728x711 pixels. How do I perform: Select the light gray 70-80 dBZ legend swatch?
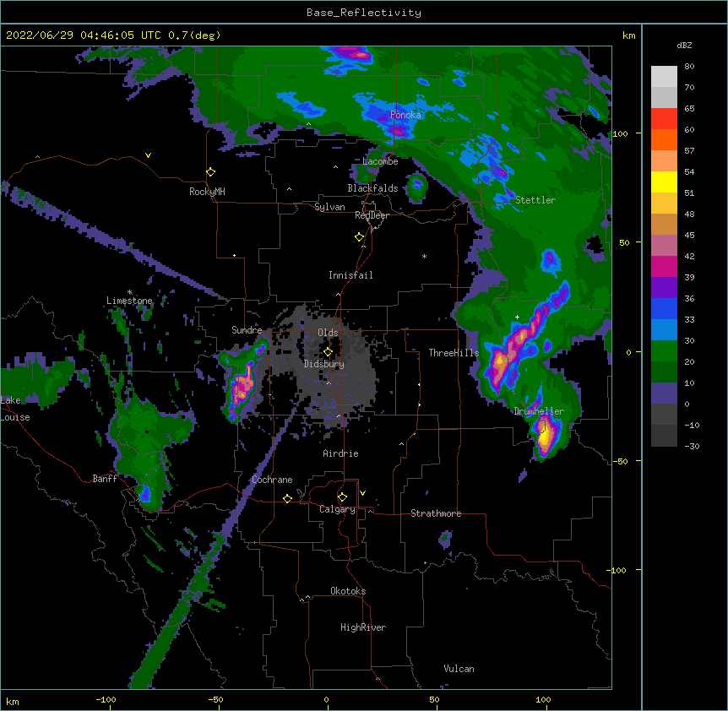[664, 77]
